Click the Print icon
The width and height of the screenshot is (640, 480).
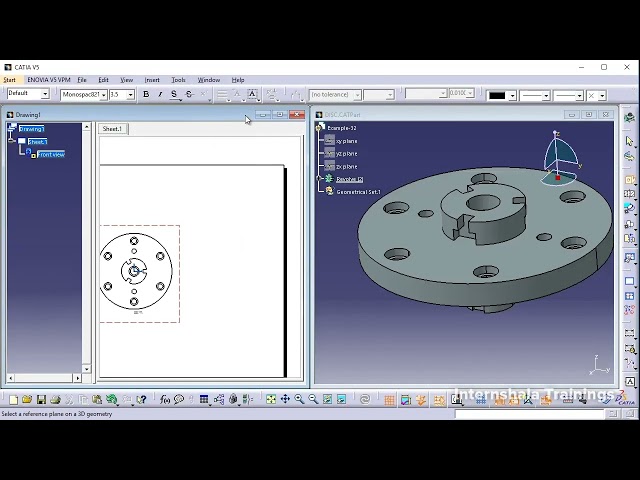pyautogui.click(x=55, y=400)
